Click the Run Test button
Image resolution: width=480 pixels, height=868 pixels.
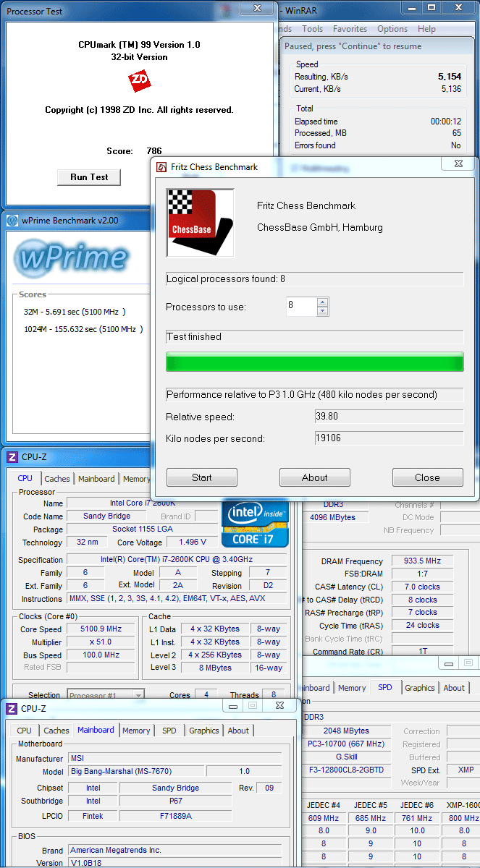[89, 177]
